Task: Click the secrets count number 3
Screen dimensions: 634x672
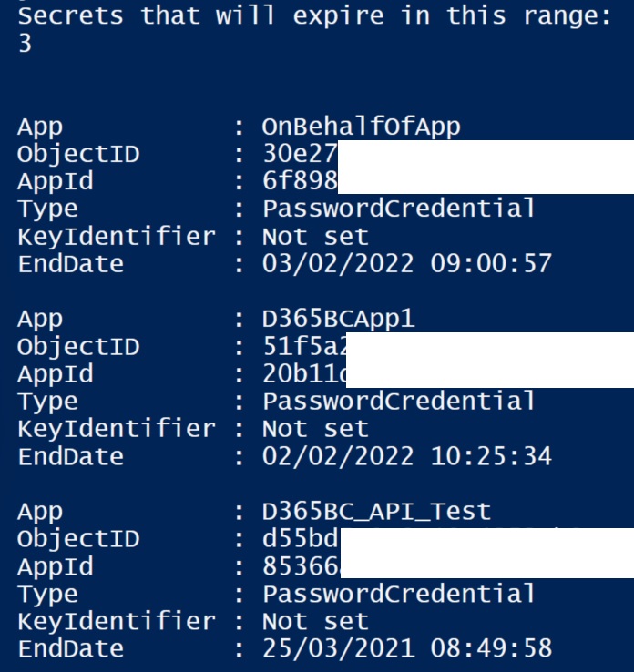Action: (x=25, y=44)
